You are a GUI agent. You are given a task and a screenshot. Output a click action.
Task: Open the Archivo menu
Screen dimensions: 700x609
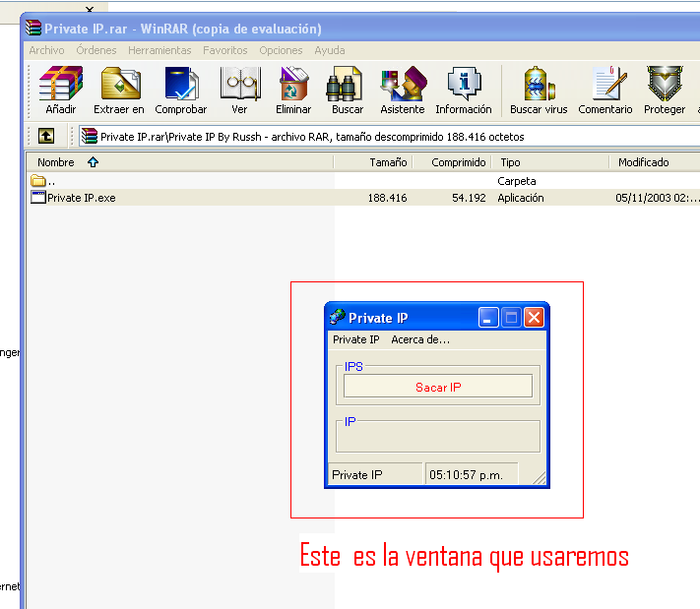click(46, 50)
